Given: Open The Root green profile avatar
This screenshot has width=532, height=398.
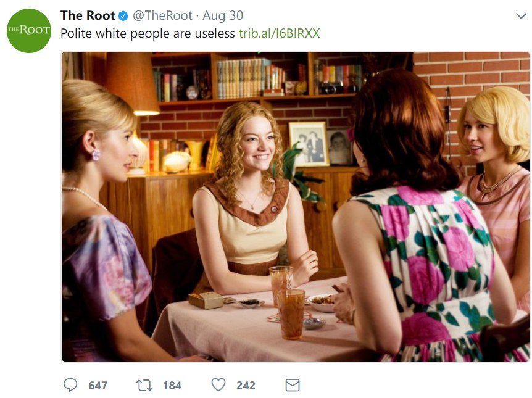Looking at the screenshot, I should click(29, 31).
